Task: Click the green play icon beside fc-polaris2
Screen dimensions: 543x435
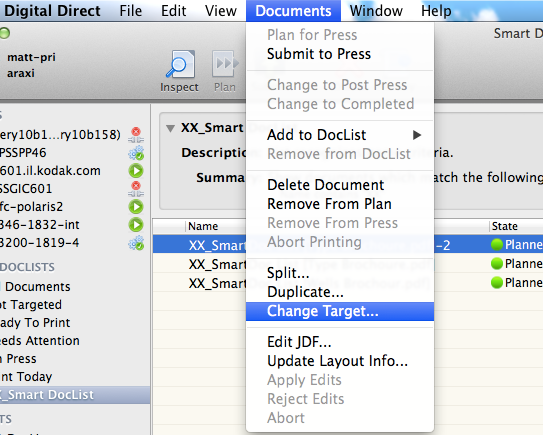Action: point(136,207)
